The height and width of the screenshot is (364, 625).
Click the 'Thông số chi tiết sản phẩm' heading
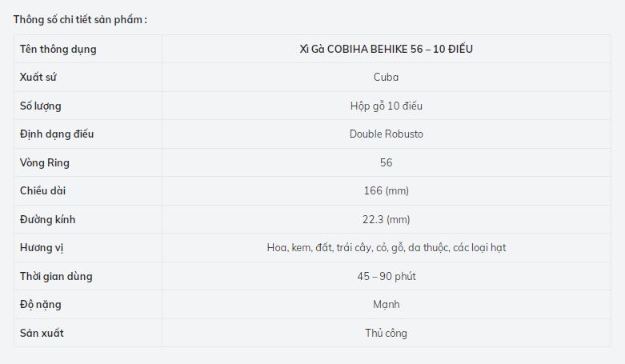tap(80, 19)
